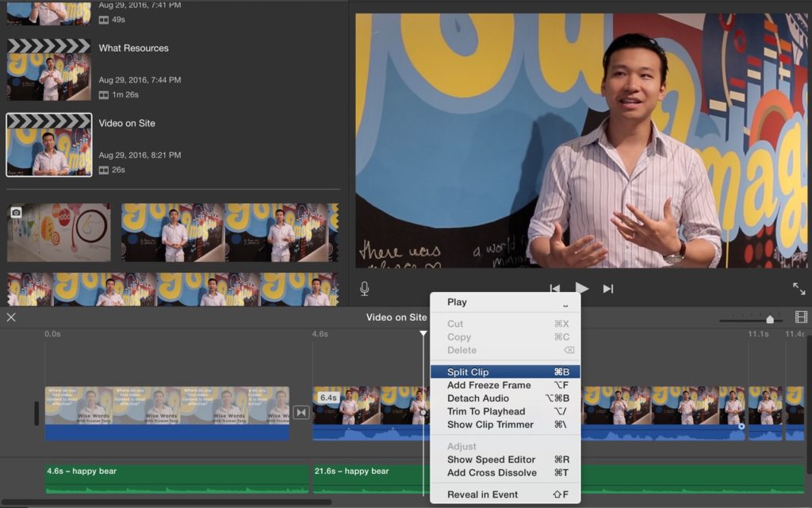Enter fullscreen playback with arrows icon
812x508 pixels.
click(799, 289)
